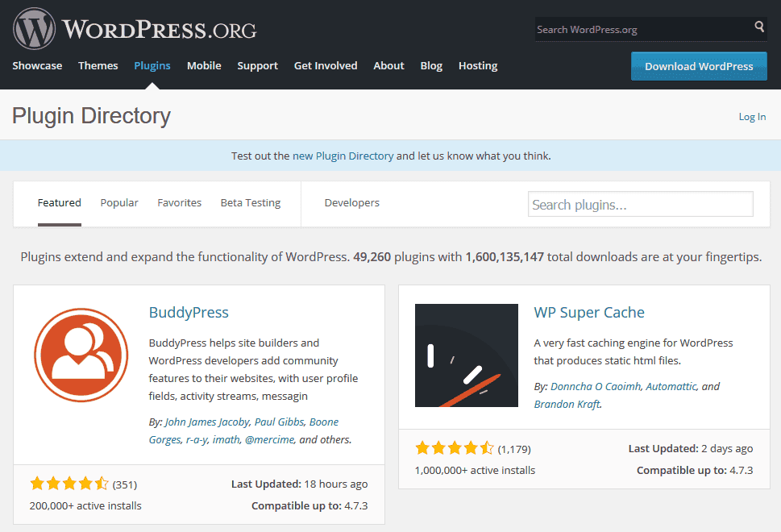Click "Last Updated: 18 hours ago" text
This screenshot has width=781, height=532.
tap(299, 484)
